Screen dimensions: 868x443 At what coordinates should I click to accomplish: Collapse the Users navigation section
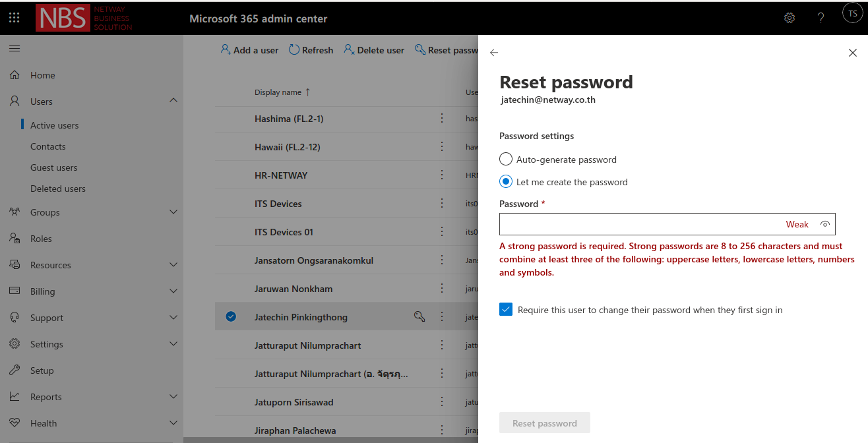pyautogui.click(x=173, y=101)
